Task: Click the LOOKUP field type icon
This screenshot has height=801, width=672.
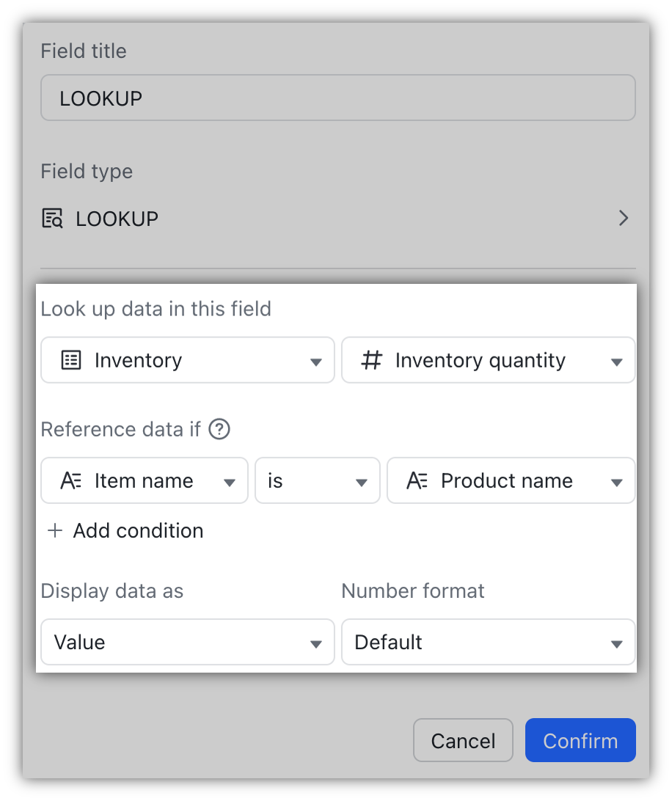Action: pyautogui.click(x=51, y=218)
